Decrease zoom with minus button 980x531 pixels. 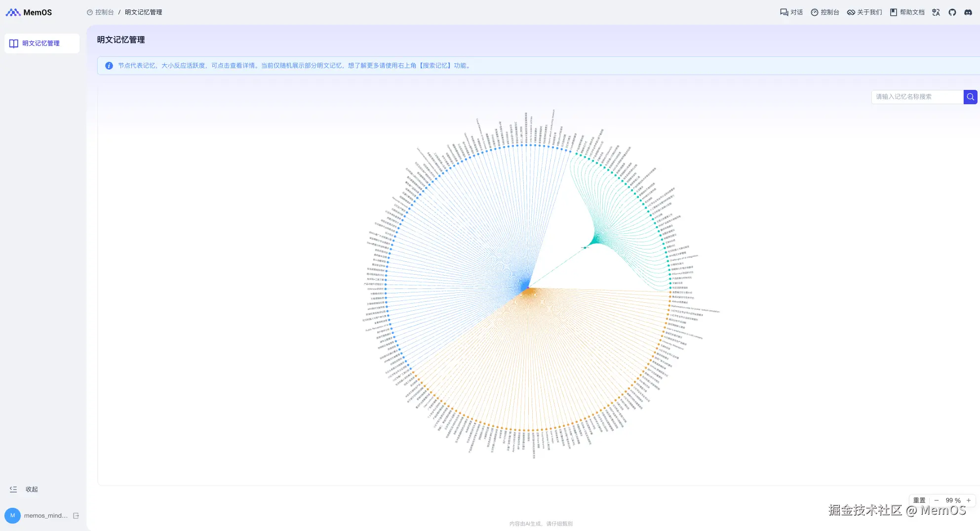point(936,500)
